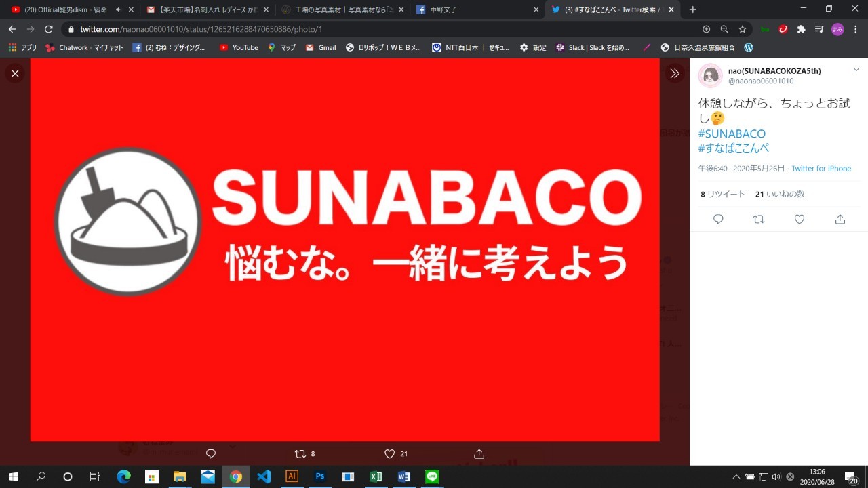Click the share icon in the sidebar
Viewport: 868px width, 488px height.
pyautogui.click(x=840, y=219)
